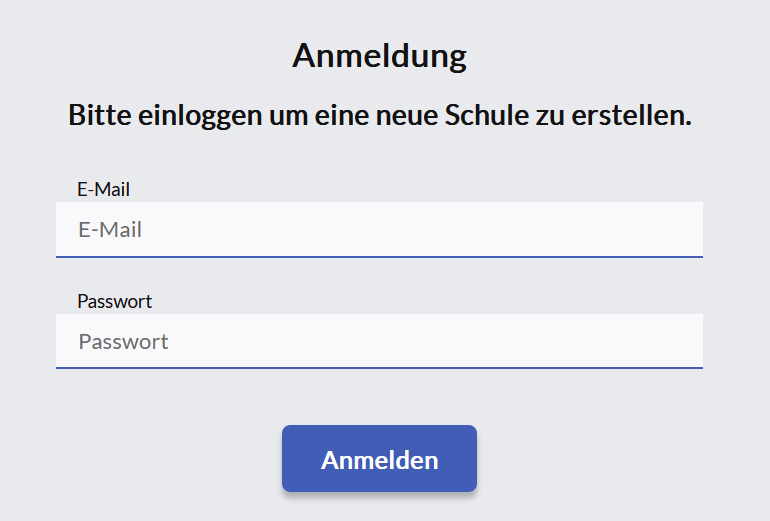Image resolution: width=770 pixels, height=521 pixels.
Task: Click the E-Mail input field
Action: coord(379,230)
